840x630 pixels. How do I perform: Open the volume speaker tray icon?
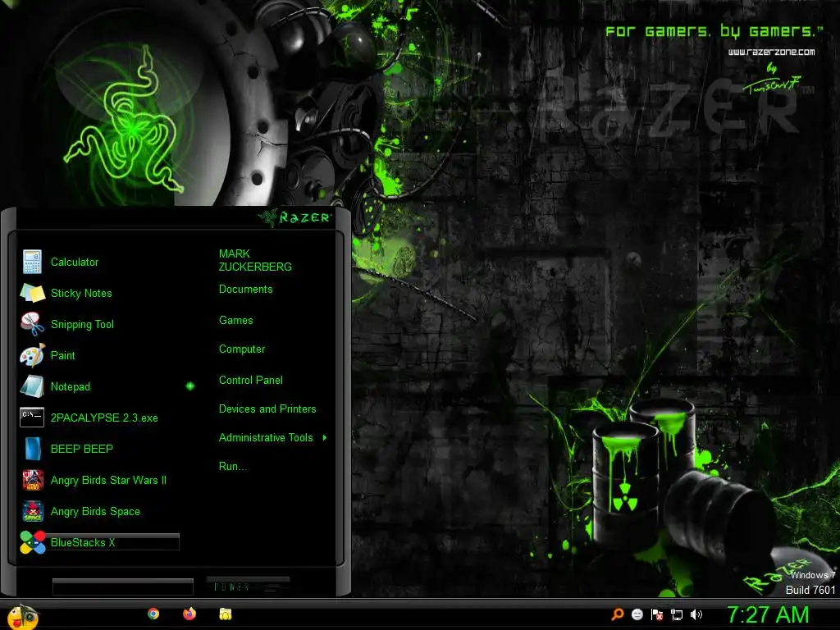(x=696, y=614)
